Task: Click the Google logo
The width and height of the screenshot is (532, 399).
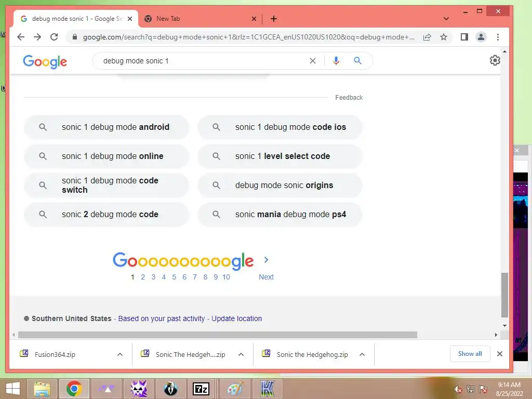Action: 45,61
